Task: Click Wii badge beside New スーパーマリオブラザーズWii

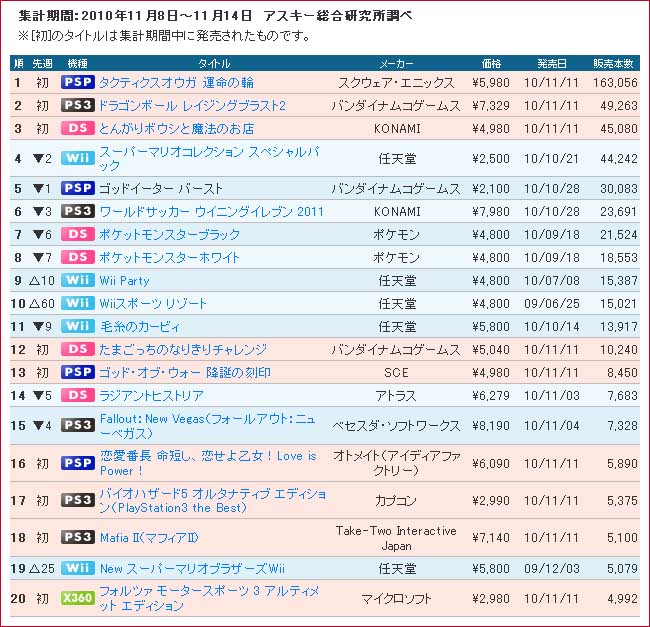Action: click(x=78, y=568)
